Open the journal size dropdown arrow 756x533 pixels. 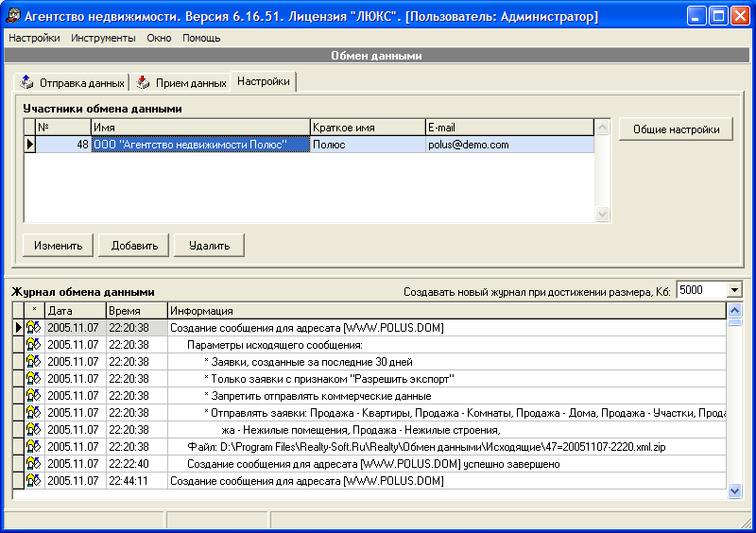point(734,290)
